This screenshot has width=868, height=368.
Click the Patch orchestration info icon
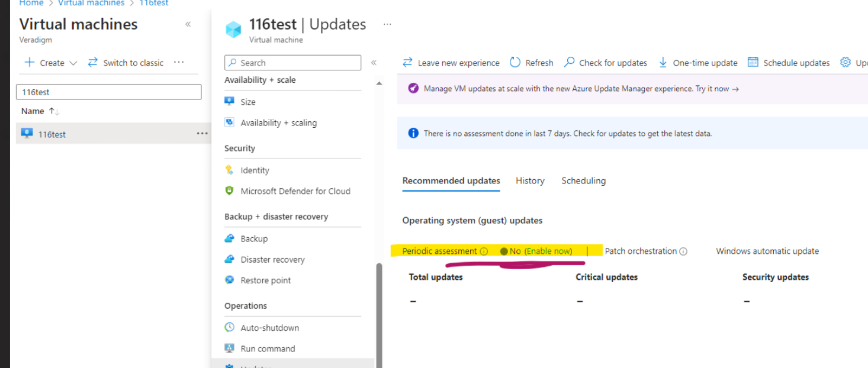pyautogui.click(x=683, y=251)
